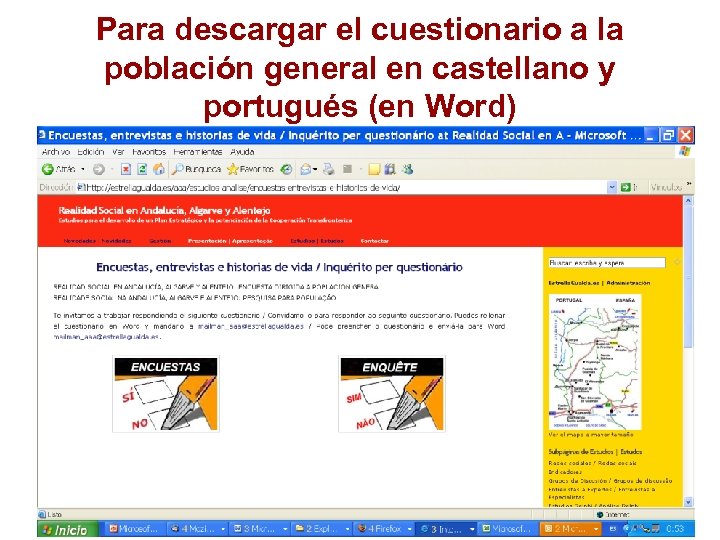Click the green Ir go button

[629, 187]
